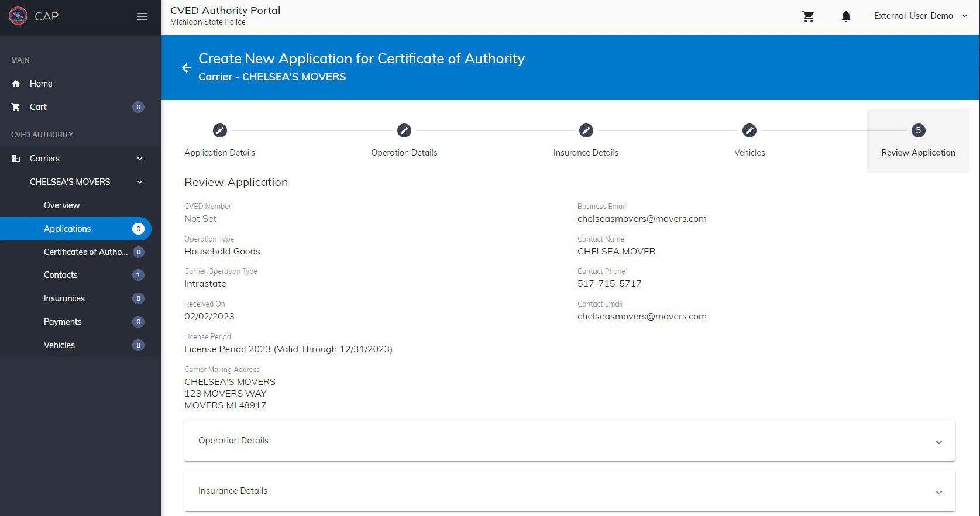The image size is (980, 516).
Task: Collapse the Carriers section chevron
Action: pos(140,159)
